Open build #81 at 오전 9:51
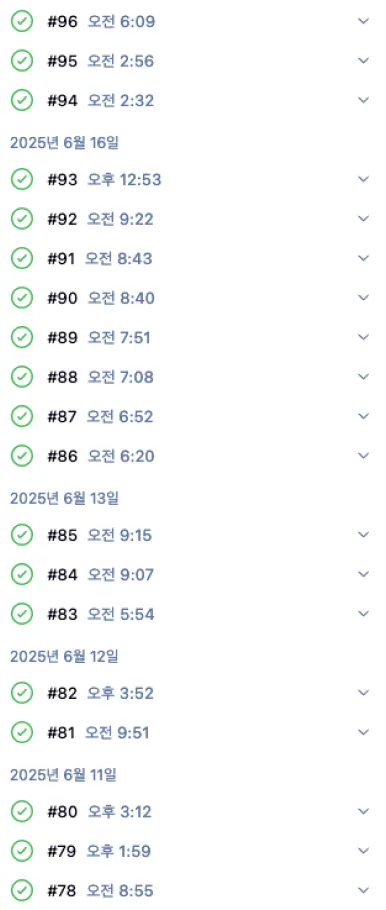 pos(98,732)
